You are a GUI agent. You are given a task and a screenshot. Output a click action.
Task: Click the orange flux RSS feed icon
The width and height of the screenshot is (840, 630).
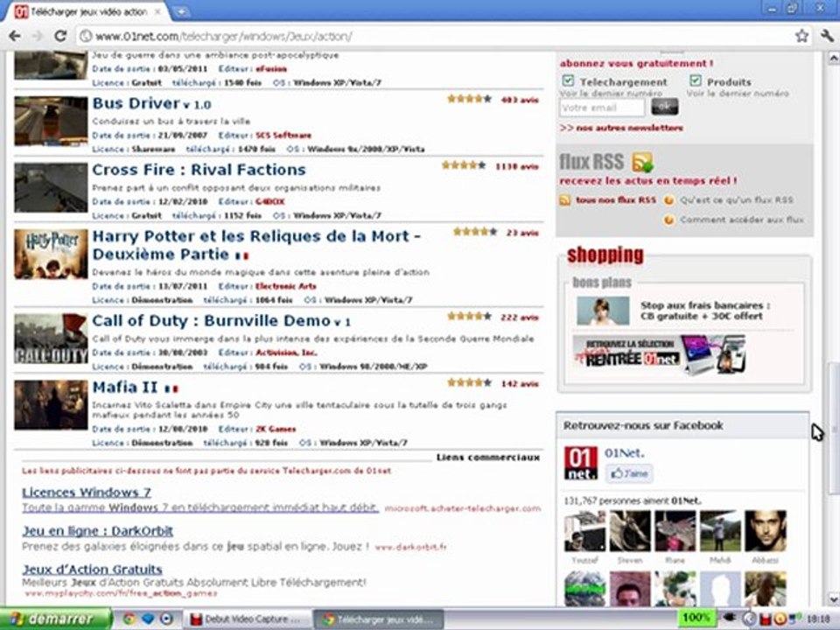(642, 162)
